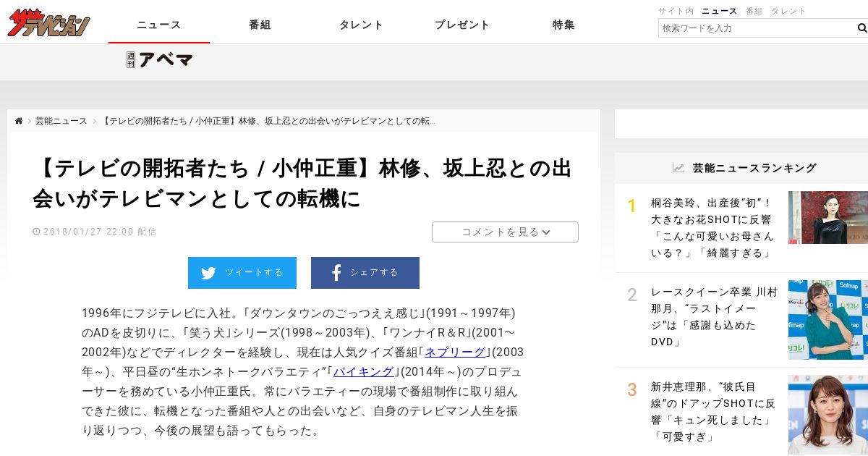
Task: Click the 新井恵理那 ranking thumbnail
Action: [828, 415]
